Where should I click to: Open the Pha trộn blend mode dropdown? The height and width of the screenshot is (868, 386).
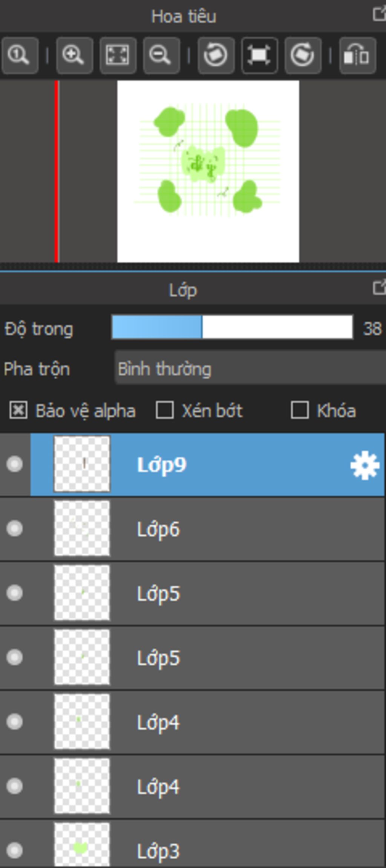[250, 368]
